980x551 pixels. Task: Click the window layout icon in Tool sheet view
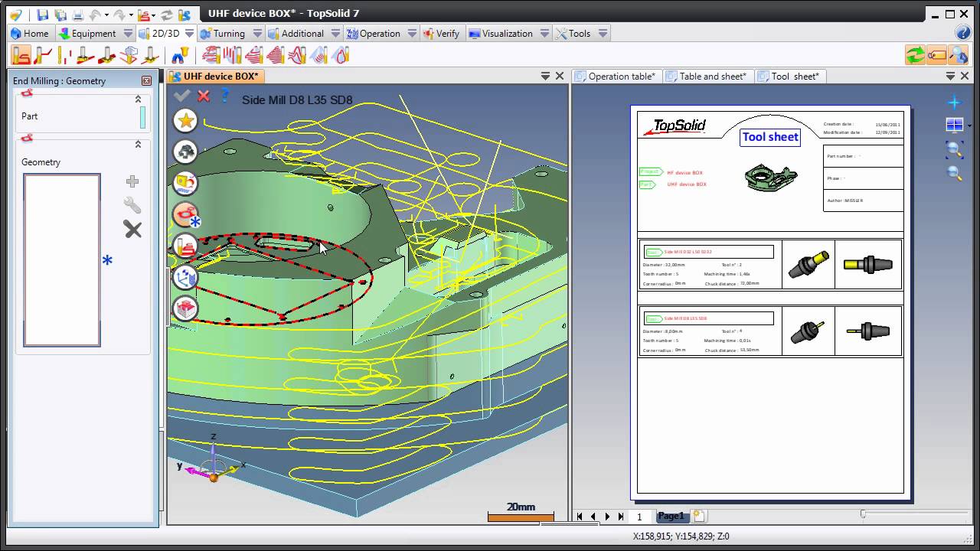(x=954, y=125)
